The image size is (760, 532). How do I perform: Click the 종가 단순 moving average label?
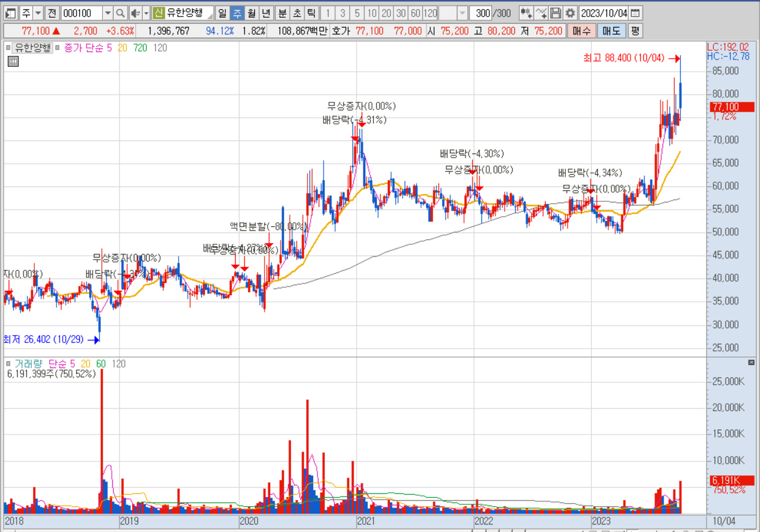83,47
